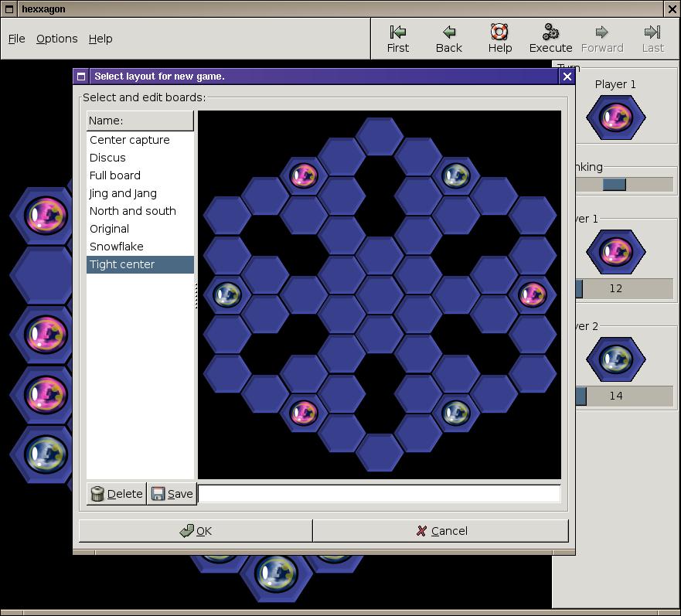This screenshot has width=681, height=616.
Task: Click the board name text field
Action: [x=380, y=494]
